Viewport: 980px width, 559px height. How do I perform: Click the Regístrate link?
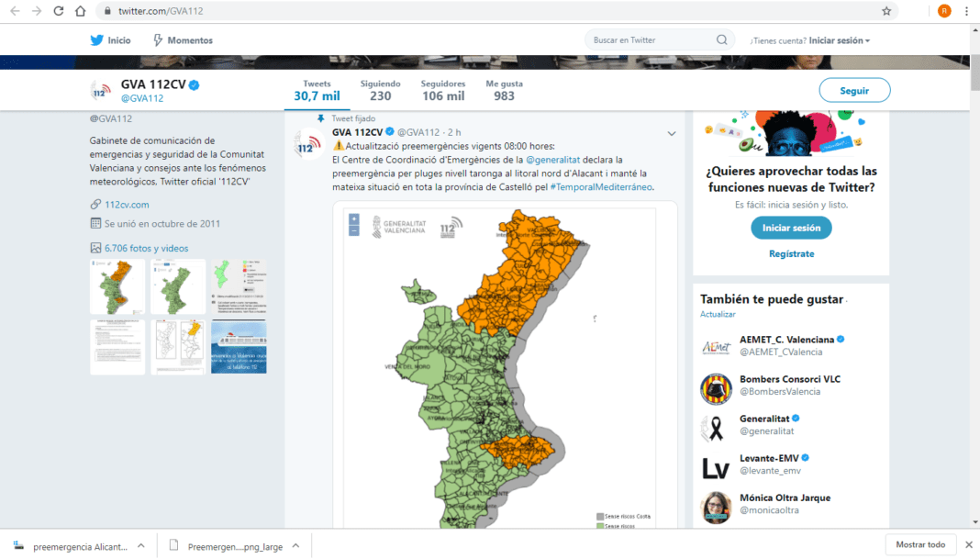[791, 253]
